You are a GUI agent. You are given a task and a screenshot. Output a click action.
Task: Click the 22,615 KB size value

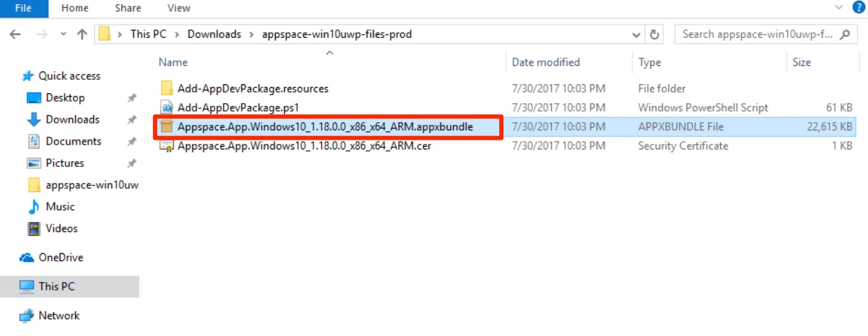click(830, 127)
